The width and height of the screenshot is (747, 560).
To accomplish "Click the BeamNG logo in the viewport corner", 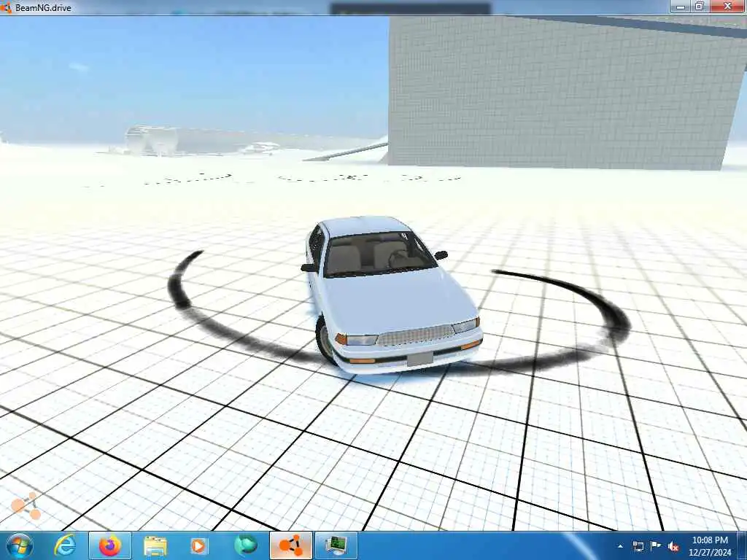I will pyautogui.click(x=26, y=506).
